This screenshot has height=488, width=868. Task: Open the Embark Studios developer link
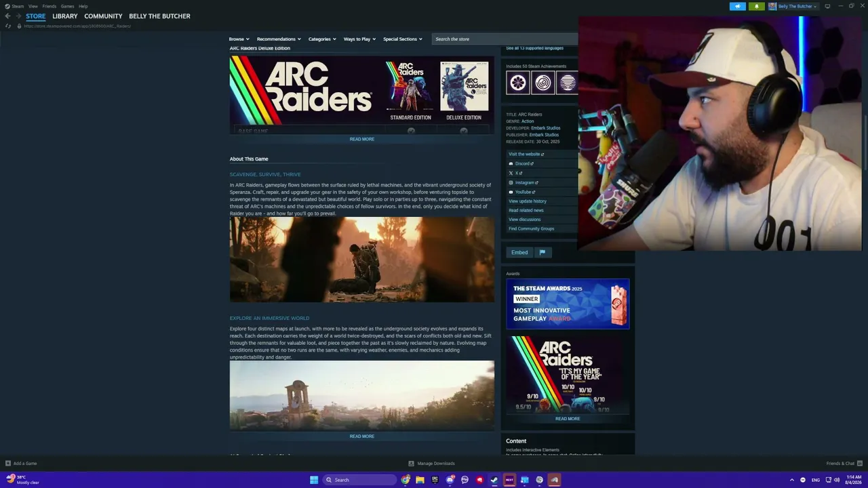[546, 128]
